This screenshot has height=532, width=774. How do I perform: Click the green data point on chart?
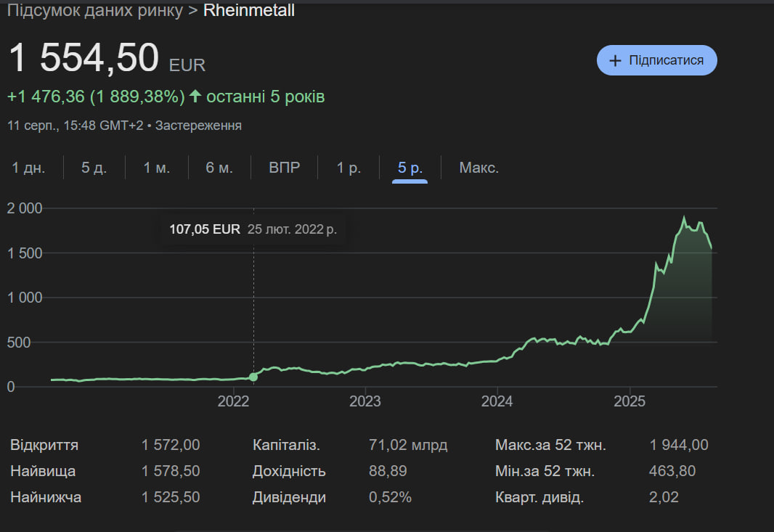pyautogui.click(x=253, y=377)
